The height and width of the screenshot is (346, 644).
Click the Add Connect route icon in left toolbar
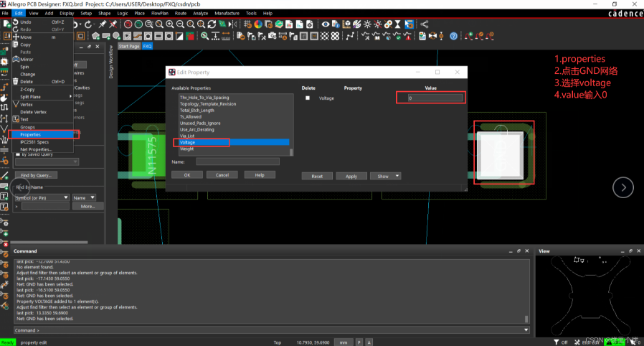(4, 87)
